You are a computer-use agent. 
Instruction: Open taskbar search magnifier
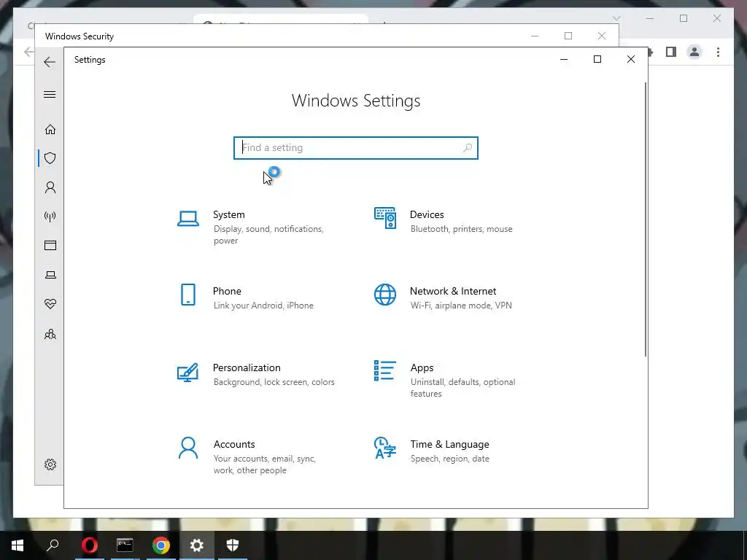[53, 545]
